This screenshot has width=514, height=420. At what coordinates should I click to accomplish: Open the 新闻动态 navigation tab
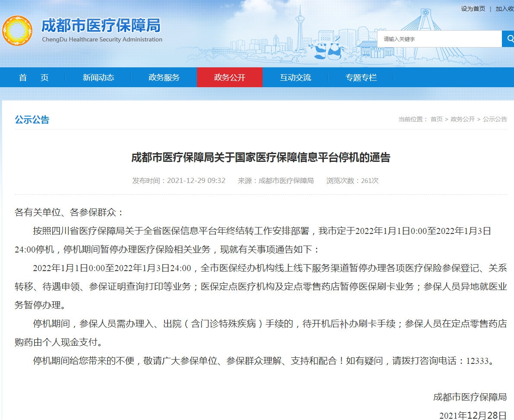pos(98,78)
